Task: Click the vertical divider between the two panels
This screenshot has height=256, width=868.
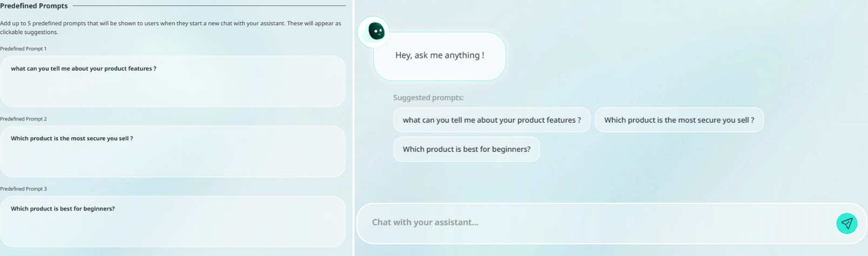Action: [354, 128]
